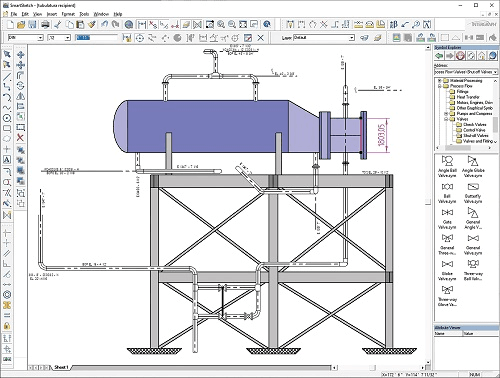This screenshot has height=378, width=500.
Task: Select the Check Valves folder
Action: [475, 125]
